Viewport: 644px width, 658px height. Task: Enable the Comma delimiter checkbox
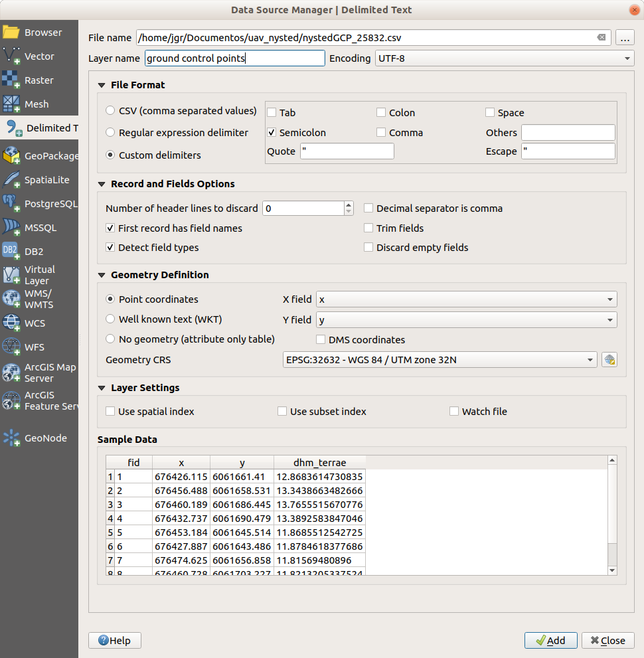coord(381,133)
